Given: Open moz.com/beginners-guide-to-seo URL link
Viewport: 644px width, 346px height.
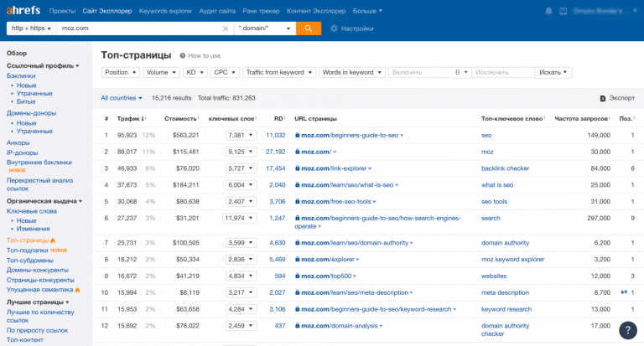Looking at the screenshot, I should [x=350, y=135].
